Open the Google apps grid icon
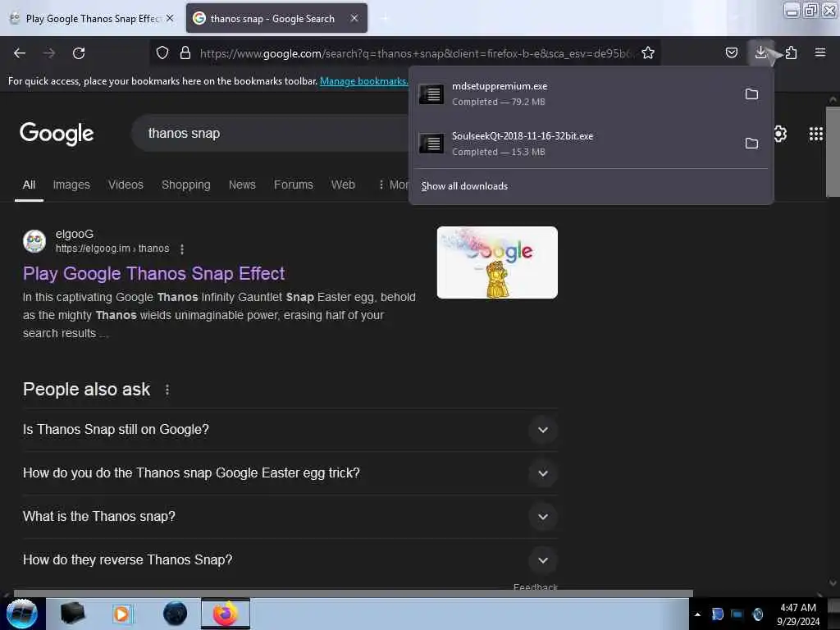 pos(816,134)
